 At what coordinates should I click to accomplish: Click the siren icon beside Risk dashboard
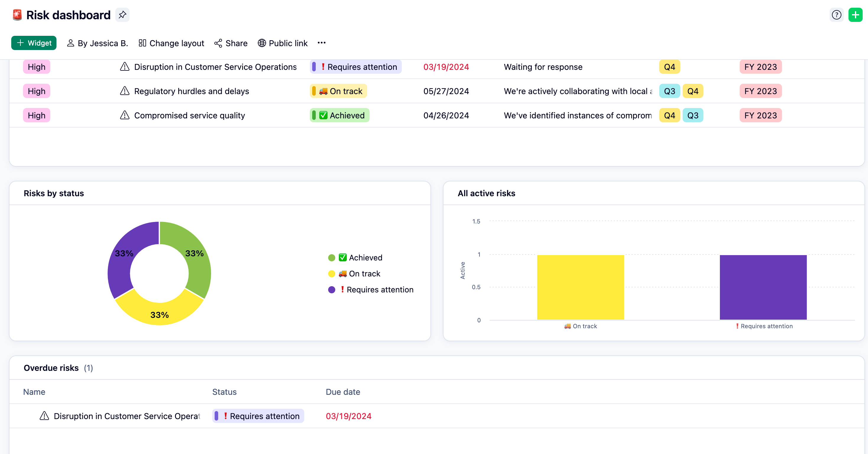(x=17, y=15)
